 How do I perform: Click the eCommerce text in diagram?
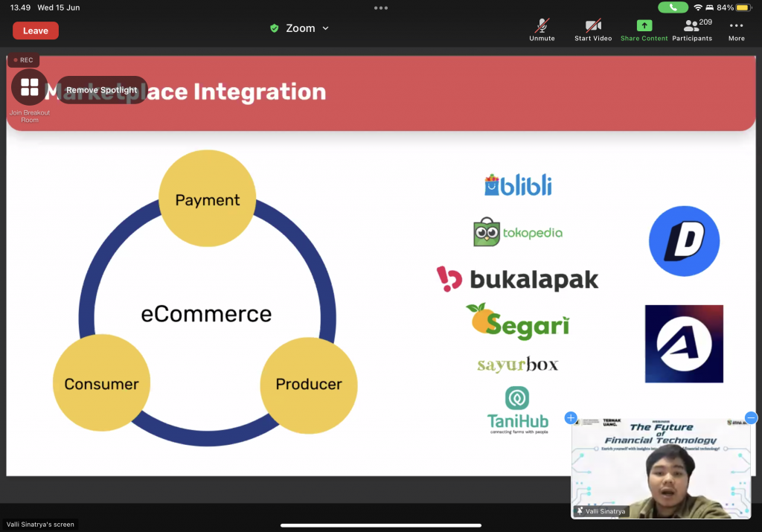click(206, 314)
